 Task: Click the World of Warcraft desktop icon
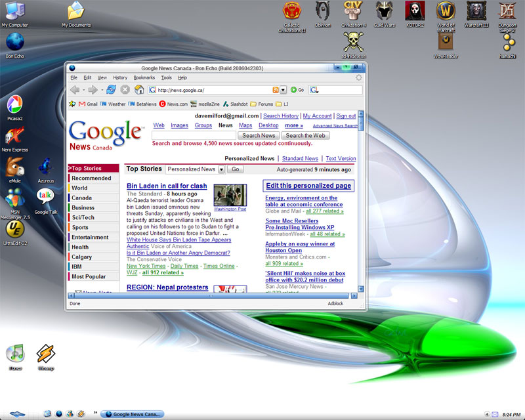(x=446, y=11)
